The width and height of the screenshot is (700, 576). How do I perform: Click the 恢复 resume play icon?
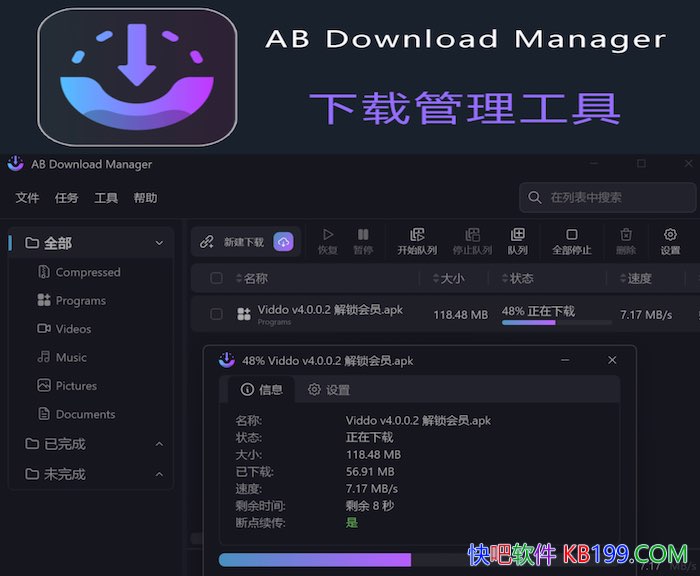328,234
